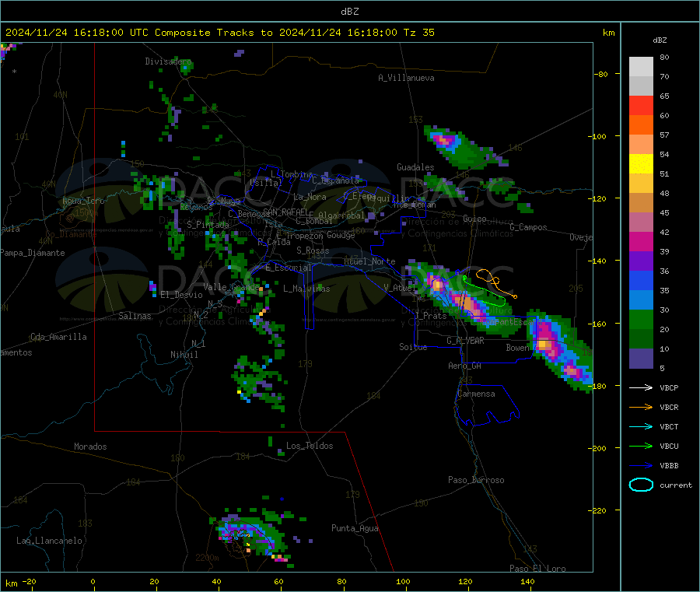700x592 pixels.
Task: Click the Lag.Llancanelo location label
Action: coord(49,541)
